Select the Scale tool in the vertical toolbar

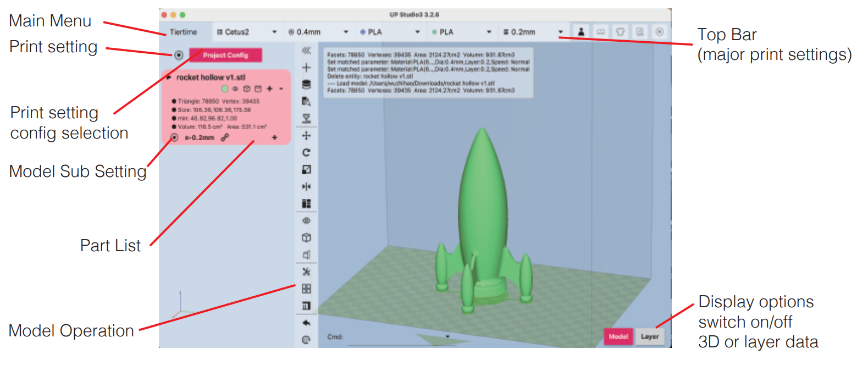306,170
